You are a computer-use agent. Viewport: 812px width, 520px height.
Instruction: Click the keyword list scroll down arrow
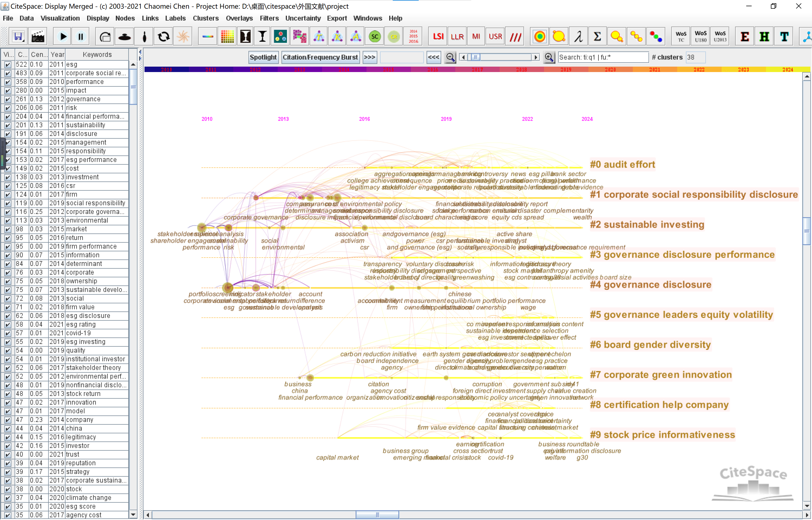(133, 515)
